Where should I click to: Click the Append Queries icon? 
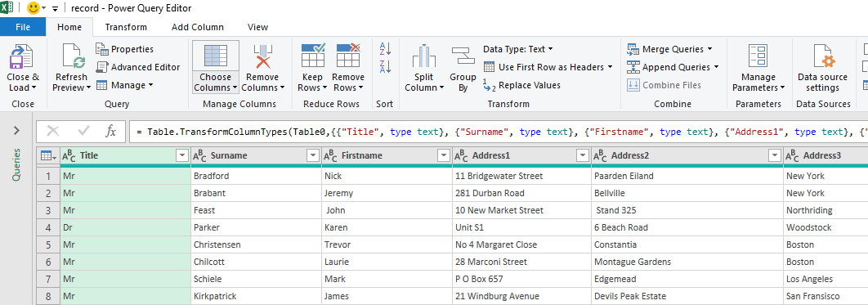633,67
